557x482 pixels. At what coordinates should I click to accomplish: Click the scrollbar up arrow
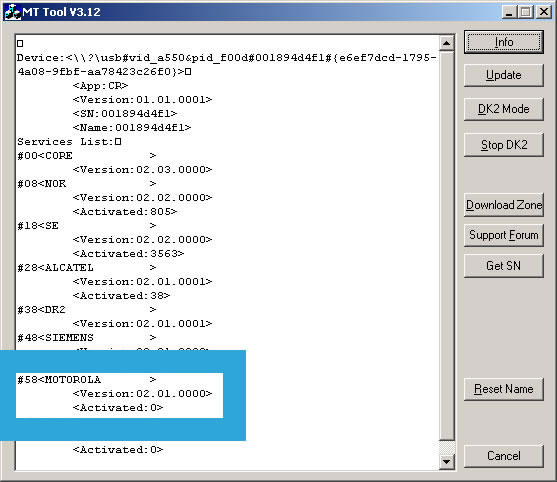tap(447, 44)
